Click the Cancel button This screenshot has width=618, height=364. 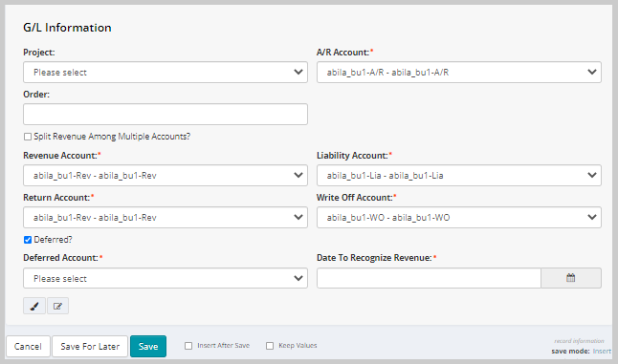[28, 346]
